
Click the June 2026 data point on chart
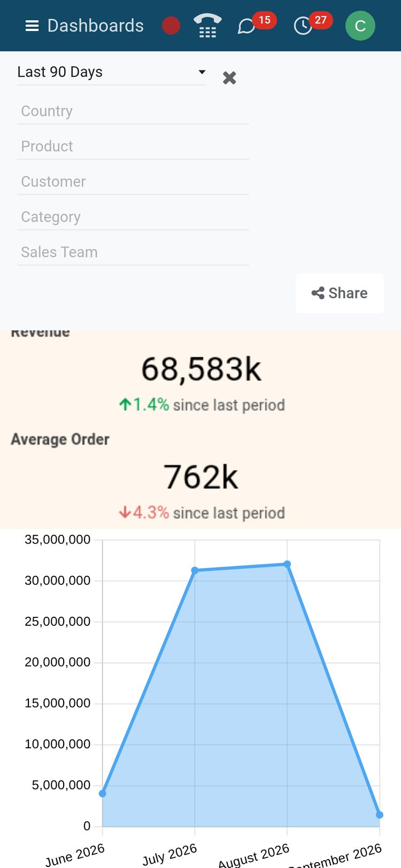[x=103, y=794]
